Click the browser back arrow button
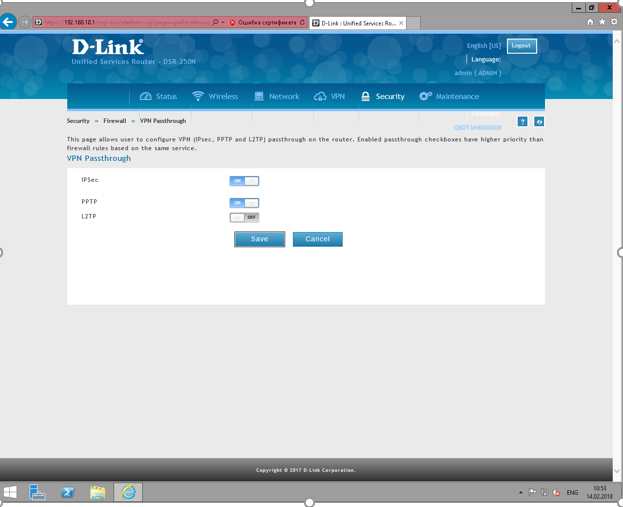Viewport: 623px width, 507px height. tap(8, 22)
